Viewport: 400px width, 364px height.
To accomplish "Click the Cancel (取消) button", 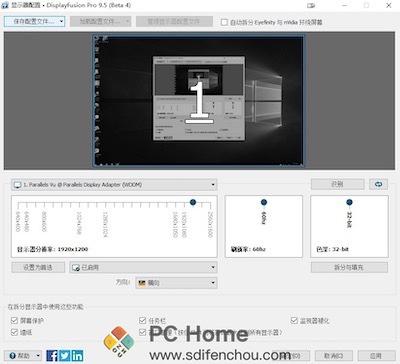I will pos(334,356).
